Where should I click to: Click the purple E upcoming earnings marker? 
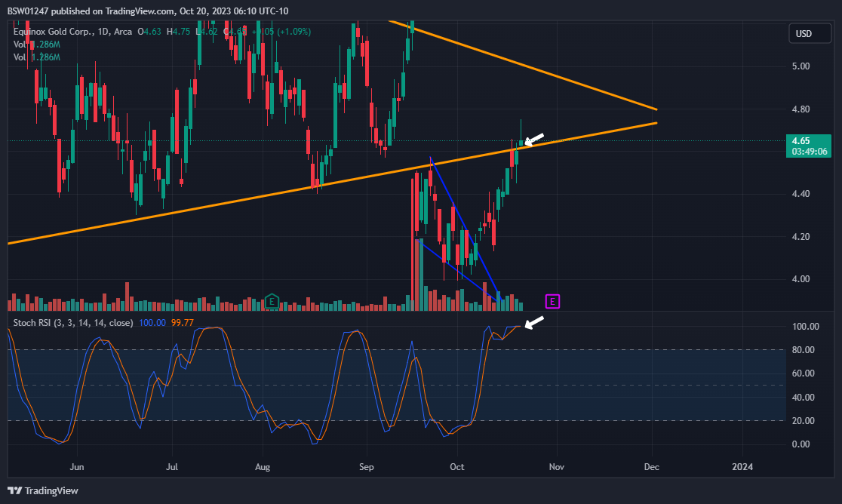pyautogui.click(x=552, y=302)
